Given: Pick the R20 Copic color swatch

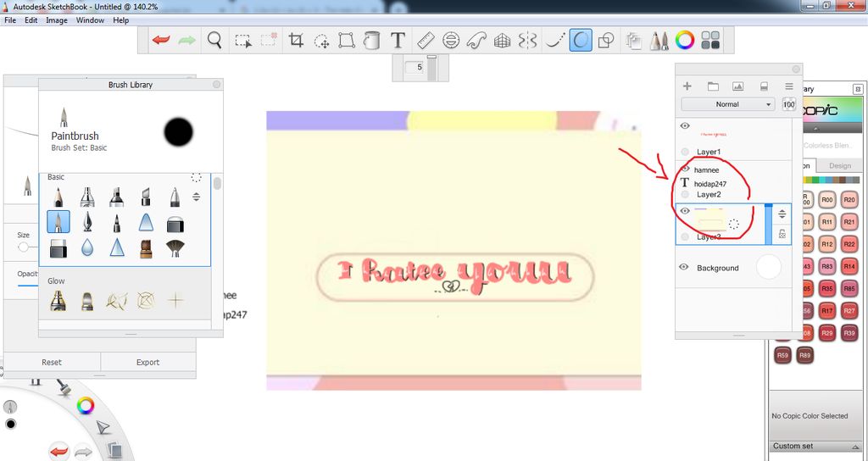Looking at the screenshot, I should pyautogui.click(x=849, y=200).
